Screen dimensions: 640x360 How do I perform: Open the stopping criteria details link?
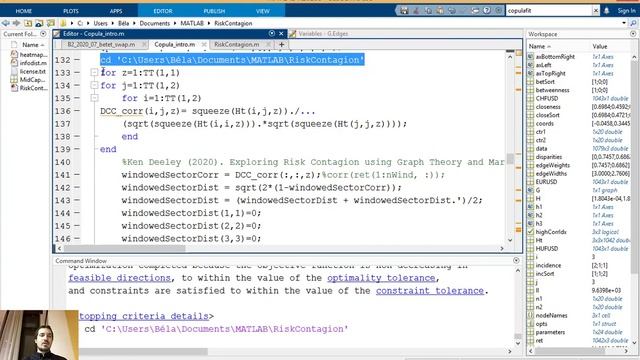click(144, 316)
